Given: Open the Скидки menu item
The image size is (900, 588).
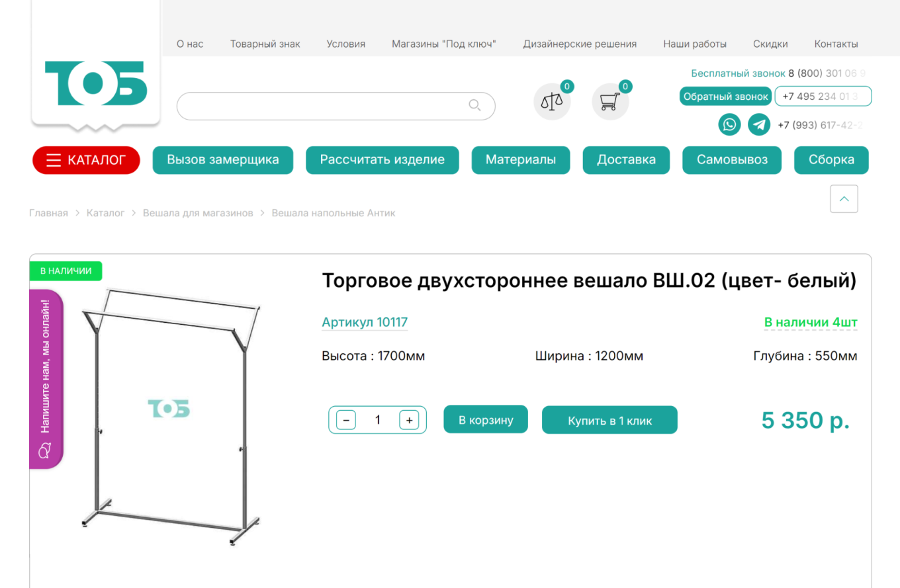Looking at the screenshot, I should click(770, 44).
